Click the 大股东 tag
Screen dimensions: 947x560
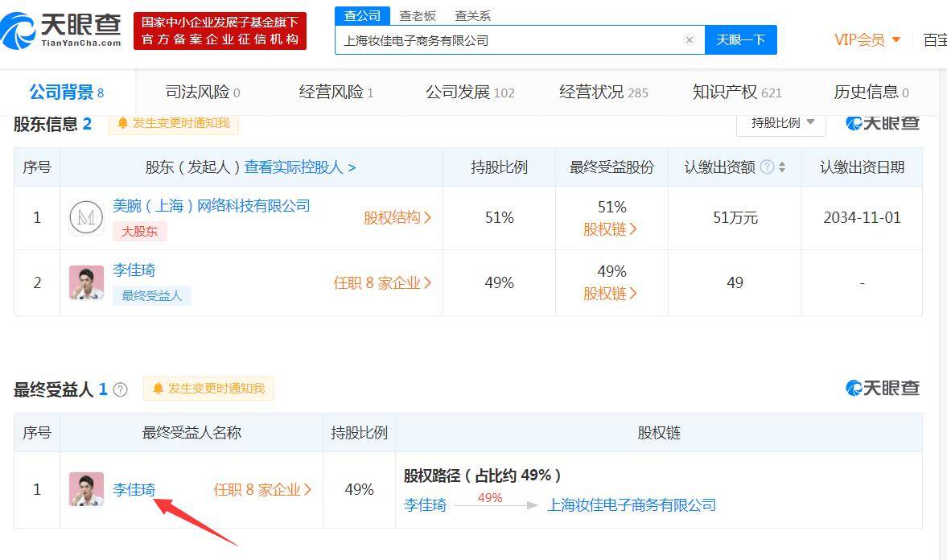coord(139,232)
